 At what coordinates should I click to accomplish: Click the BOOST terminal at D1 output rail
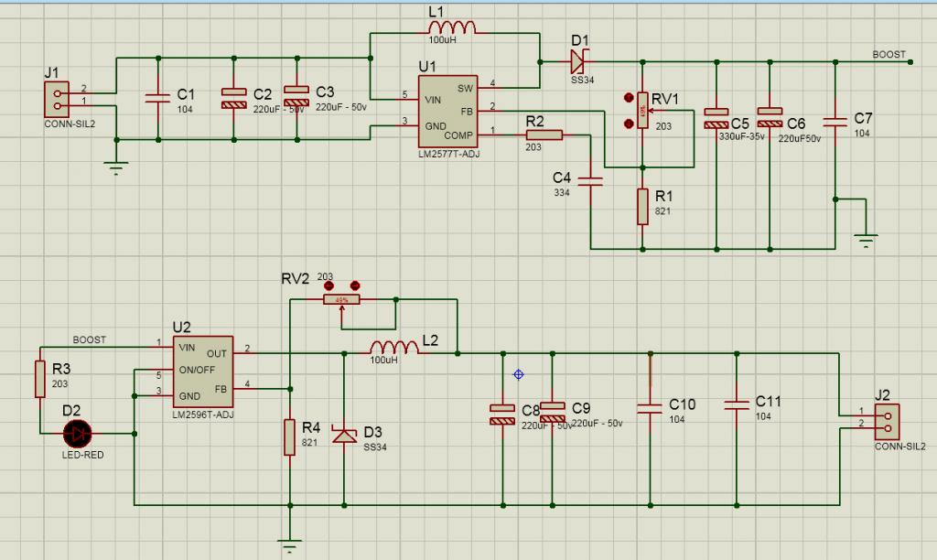tap(910, 62)
